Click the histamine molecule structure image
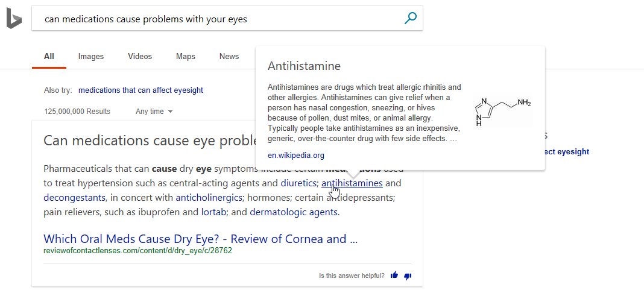The width and height of the screenshot is (644, 293). pyautogui.click(x=503, y=112)
